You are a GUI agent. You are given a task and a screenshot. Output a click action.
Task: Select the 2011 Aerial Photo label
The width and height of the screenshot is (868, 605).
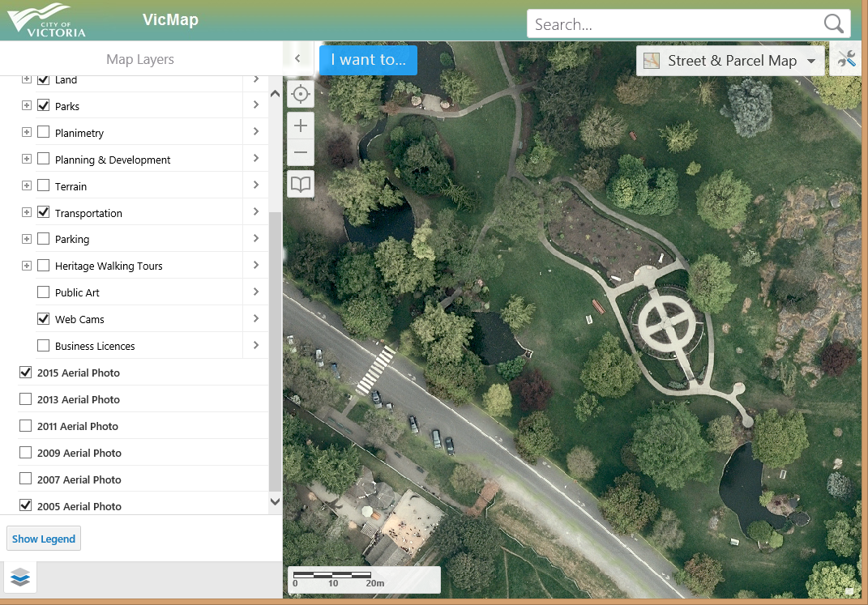(78, 426)
